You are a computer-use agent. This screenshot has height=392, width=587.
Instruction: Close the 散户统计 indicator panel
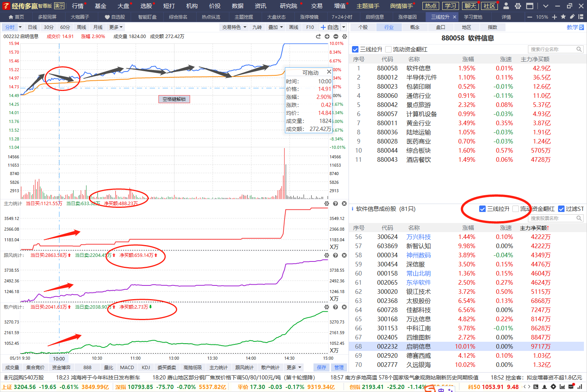[344, 307]
